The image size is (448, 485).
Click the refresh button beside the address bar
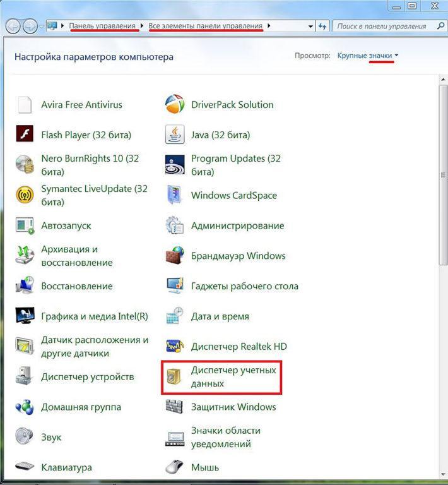pos(322,27)
